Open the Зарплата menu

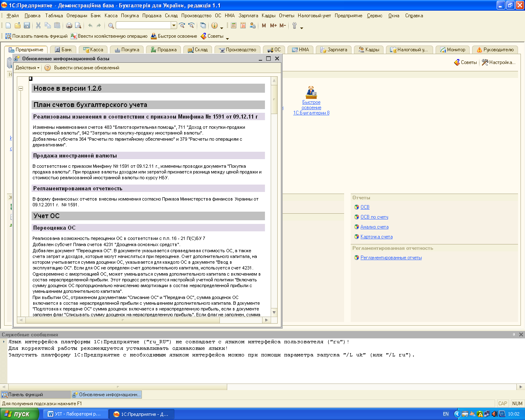coord(249,16)
